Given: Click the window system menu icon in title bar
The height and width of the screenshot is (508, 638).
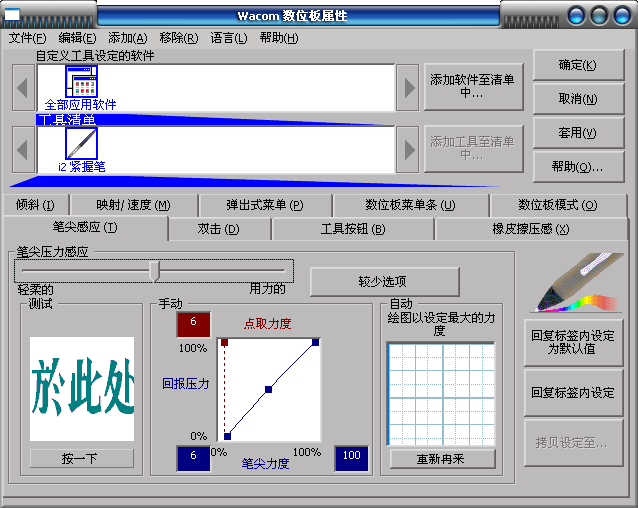Looking at the screenshot, I should coord(12,15).
